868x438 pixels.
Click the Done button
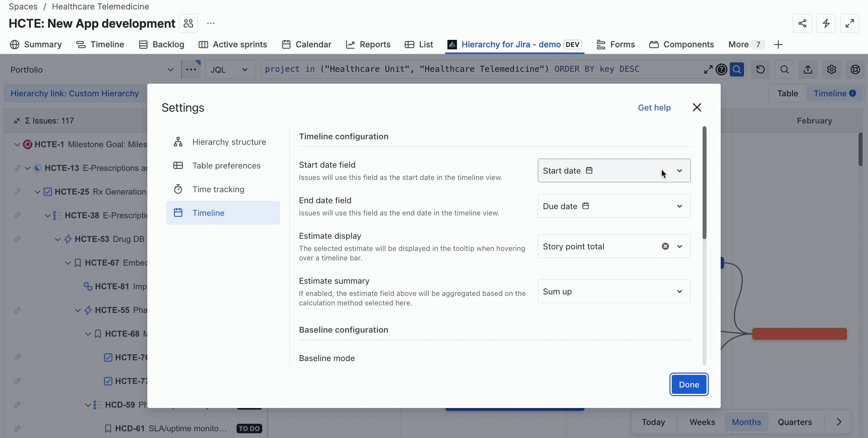click(x=689, y=384)
